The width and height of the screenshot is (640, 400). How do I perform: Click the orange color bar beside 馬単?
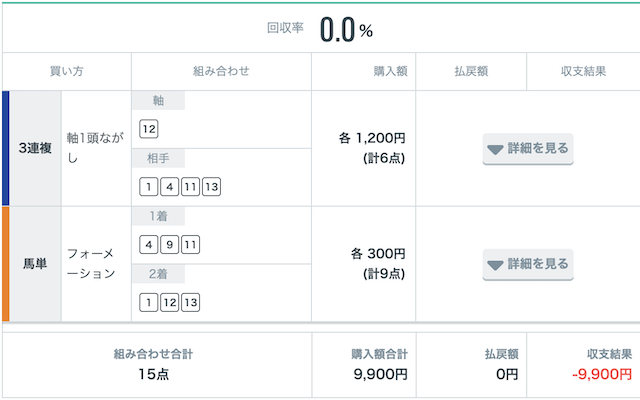pos(5,264)
